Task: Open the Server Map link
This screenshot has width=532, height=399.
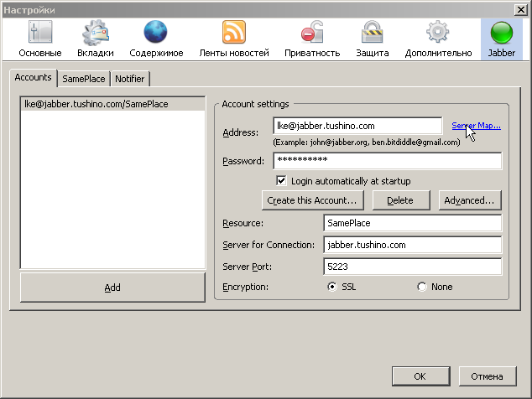Action: click(476, 126)
